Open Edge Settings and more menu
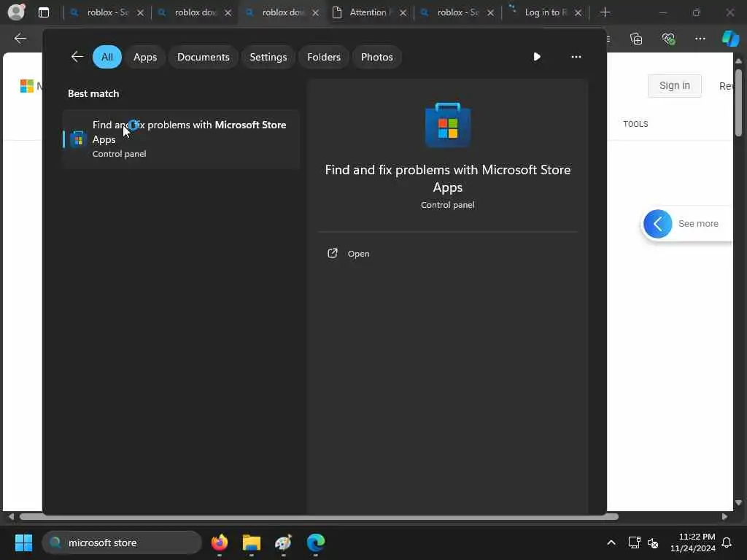 point(700,39)
